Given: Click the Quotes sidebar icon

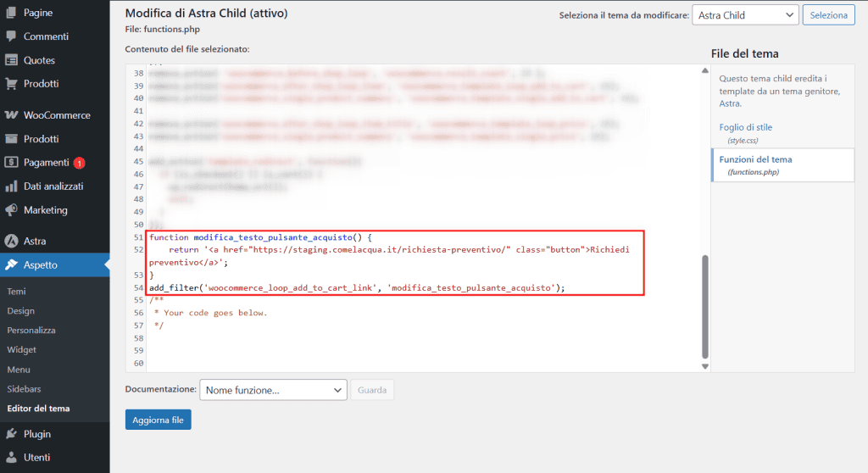Looking at the screenshot, I should 11,60.
